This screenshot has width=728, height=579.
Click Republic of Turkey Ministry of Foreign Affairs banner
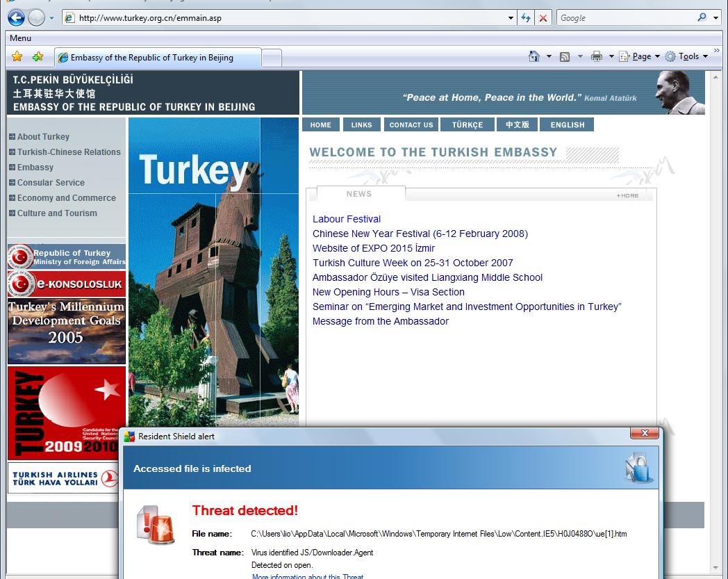point(67,256)
